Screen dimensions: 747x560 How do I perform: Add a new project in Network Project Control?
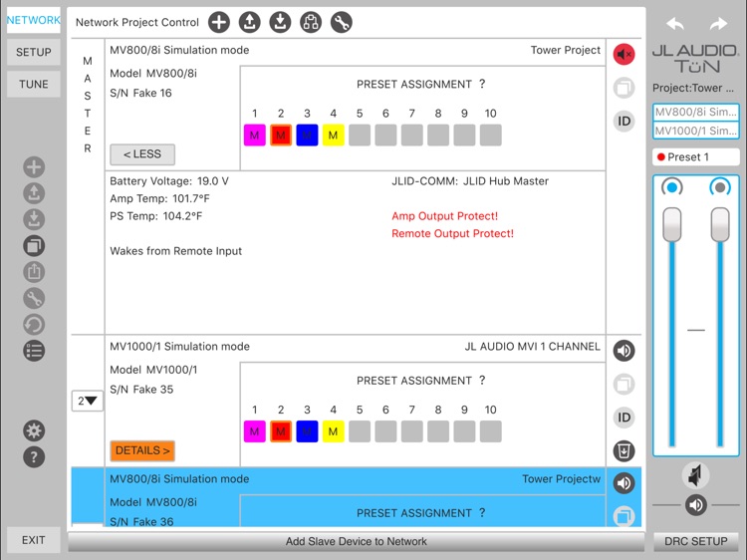219,22
